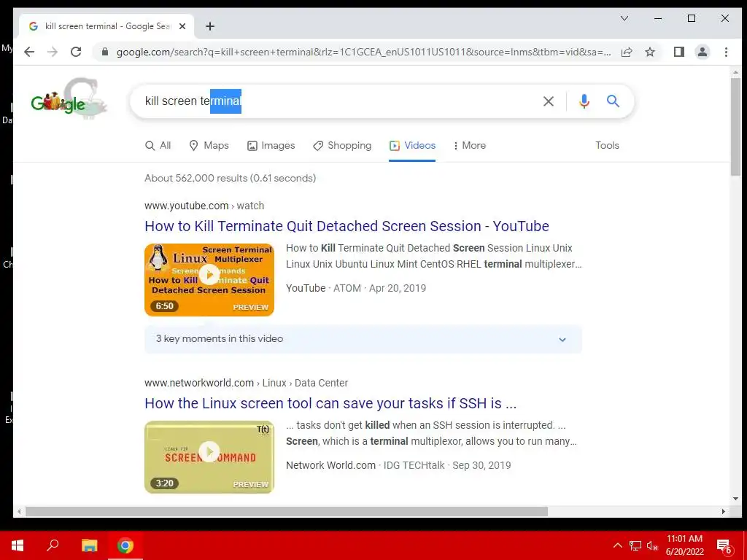Expand '3 key moments in this video'
The image size is (747, 560).
pos(363,339)
